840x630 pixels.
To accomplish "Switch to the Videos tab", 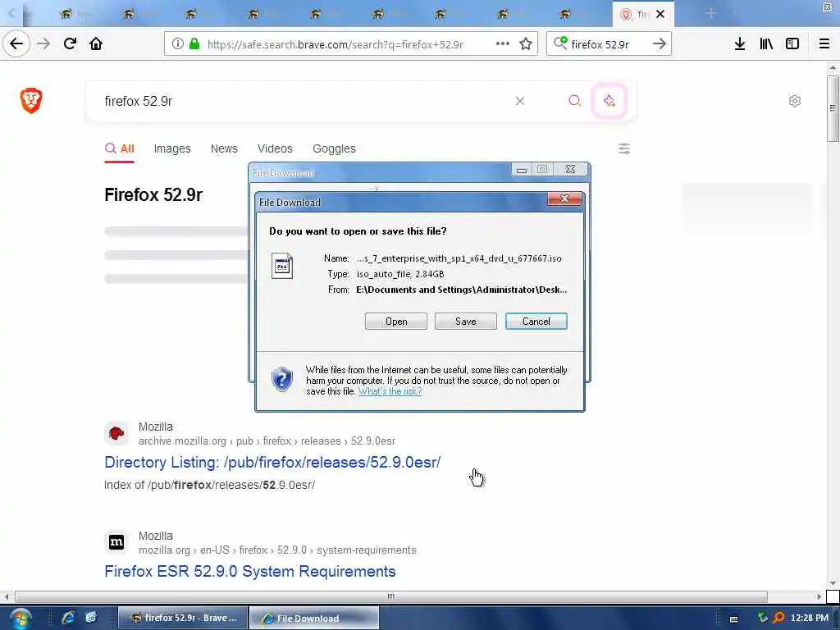I will click(275, 148).
